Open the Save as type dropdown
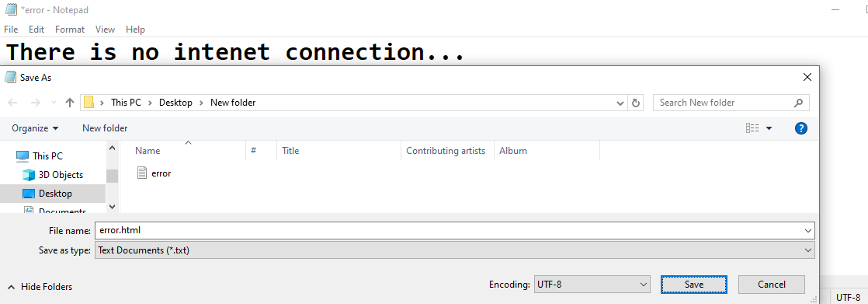 click(x=454, y=250)
